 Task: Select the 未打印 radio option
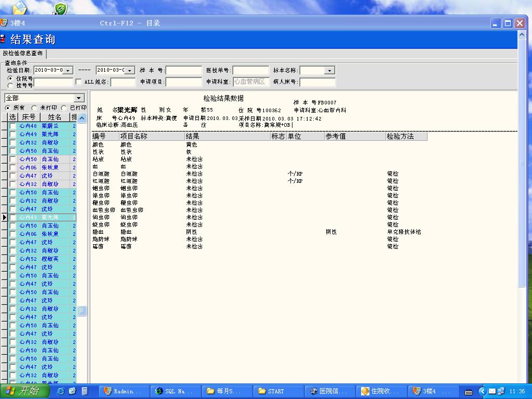(34, 108)
